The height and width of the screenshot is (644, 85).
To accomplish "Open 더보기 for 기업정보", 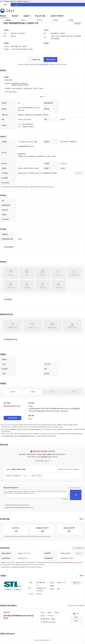I will pyautogui.click(x=82, y=576).
